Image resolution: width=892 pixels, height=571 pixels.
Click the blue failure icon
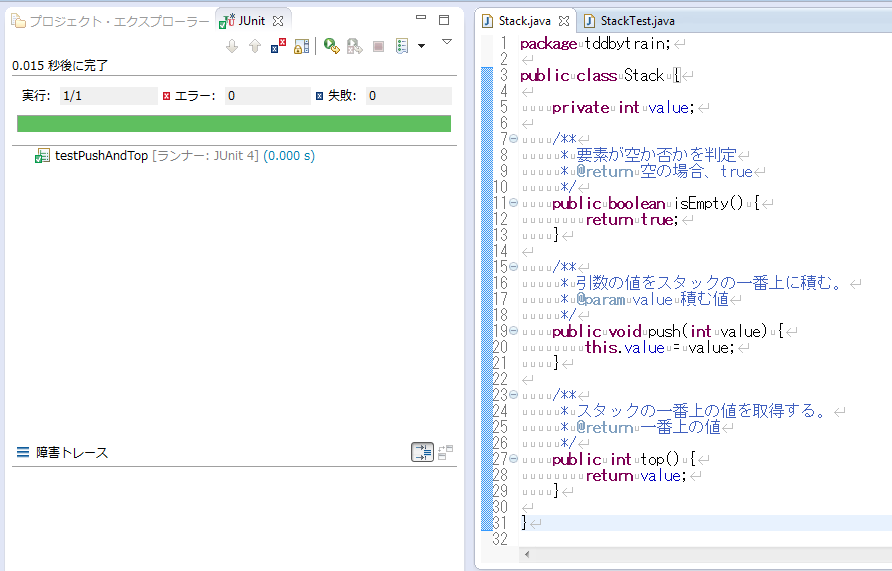click(319, 96)
